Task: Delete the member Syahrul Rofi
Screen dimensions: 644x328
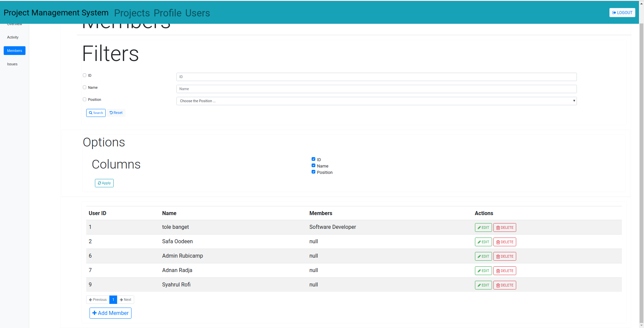Action: click(504, 285)
